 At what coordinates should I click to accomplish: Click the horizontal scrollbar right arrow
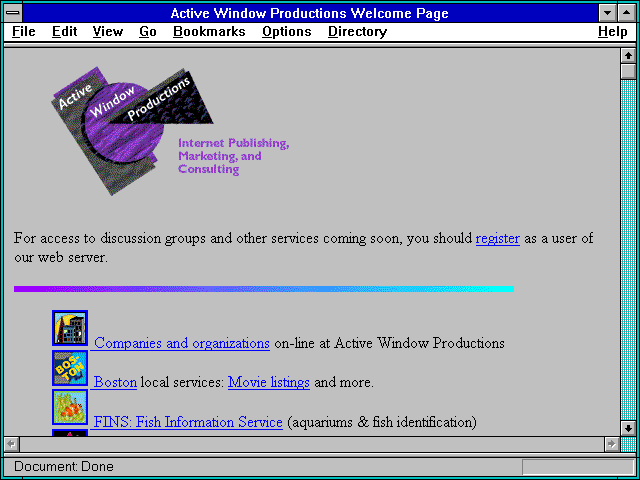[x=611, y=444]
